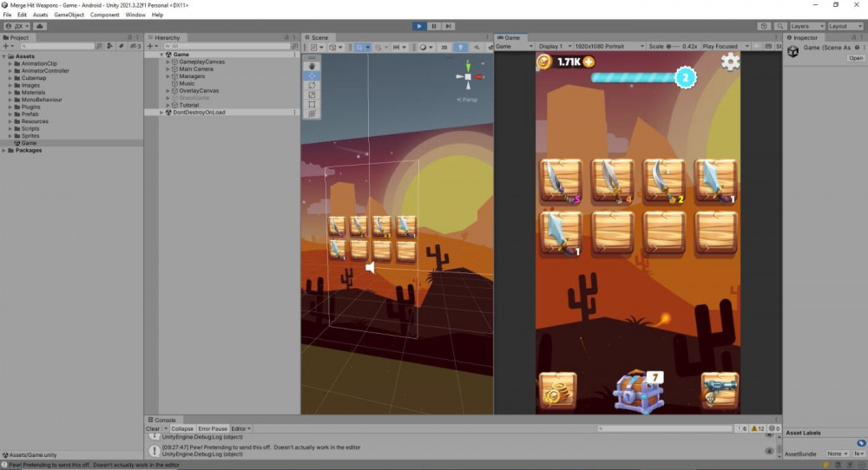Click the cloud services icon in top toolbar
Viewport: 868px width, 470px height.
click(x=40, y=26)
